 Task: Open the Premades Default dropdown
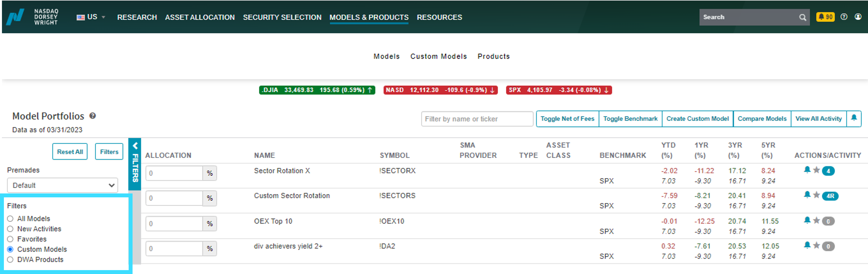click(x=62, y=185)
